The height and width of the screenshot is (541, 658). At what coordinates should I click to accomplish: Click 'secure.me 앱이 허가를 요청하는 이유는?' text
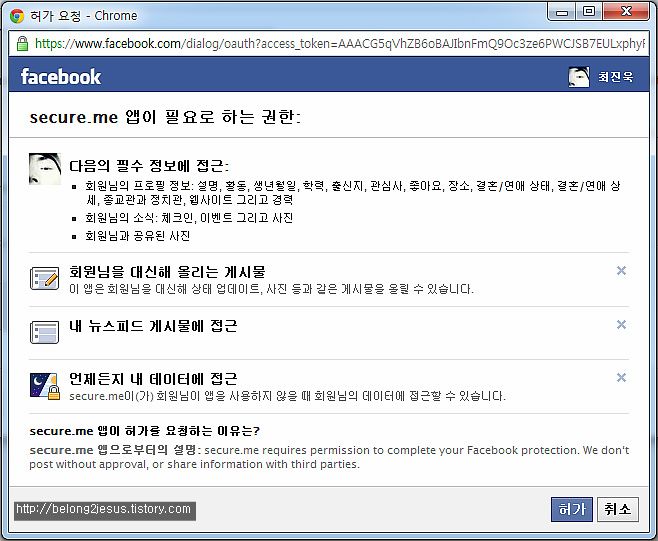tap(145, 431)
